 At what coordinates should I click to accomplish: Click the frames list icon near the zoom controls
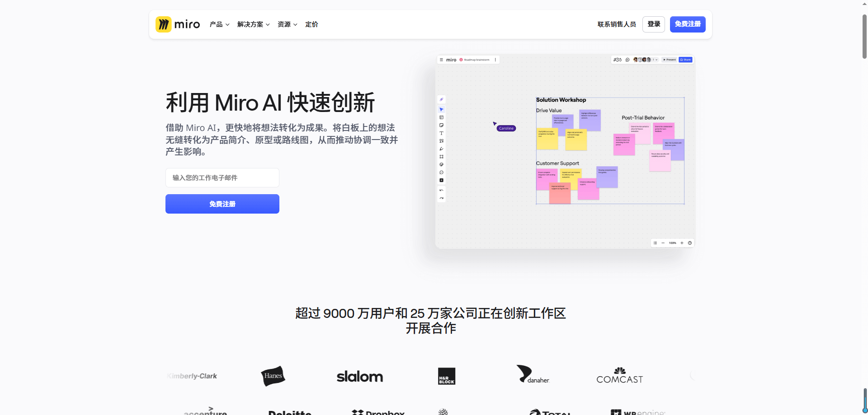point(655,243)
